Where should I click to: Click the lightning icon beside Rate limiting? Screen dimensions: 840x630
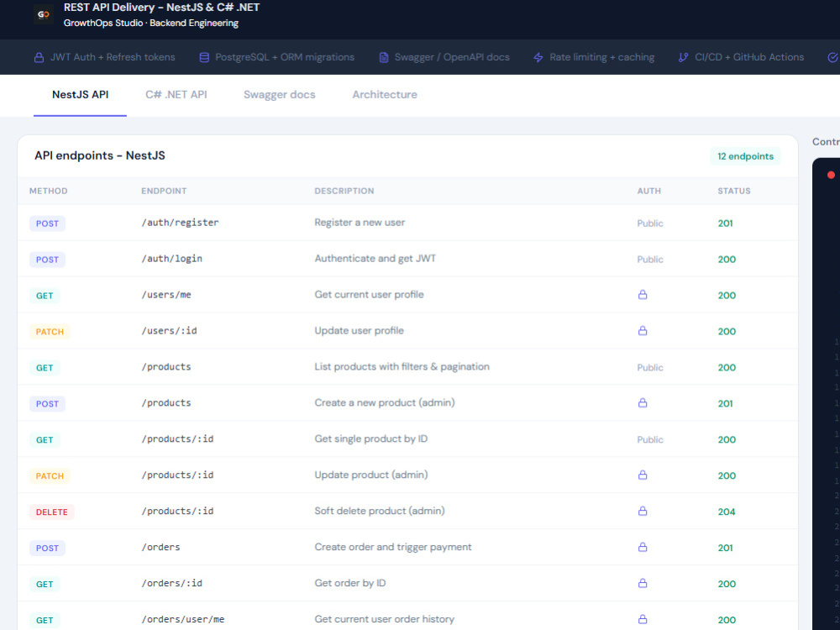(x=538, y=57)
